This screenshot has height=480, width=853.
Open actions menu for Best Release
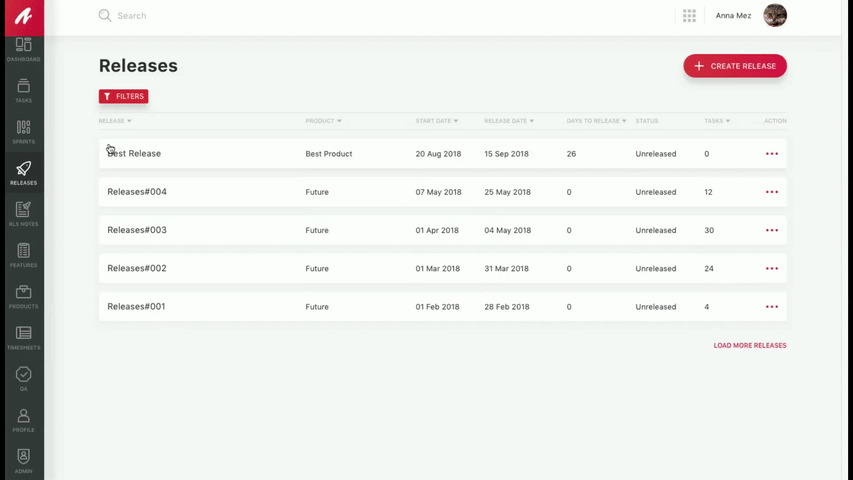(x=771, y=153)
